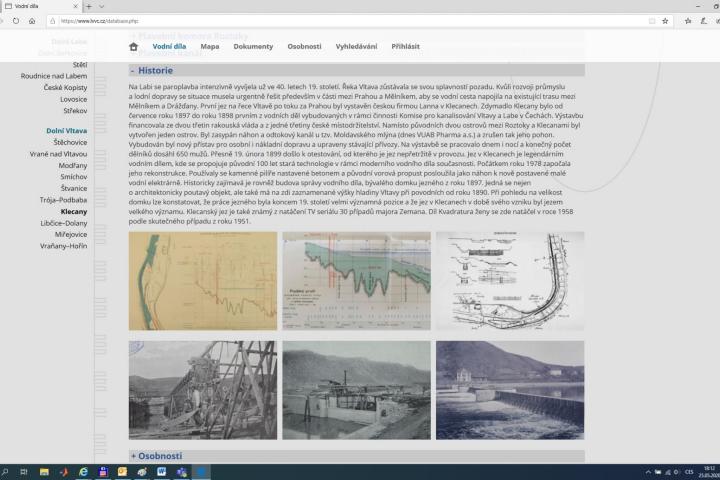Open the old map thumbnail image
Image resolution: width=720 pixels, height=480 pixels.
(201, 281)
